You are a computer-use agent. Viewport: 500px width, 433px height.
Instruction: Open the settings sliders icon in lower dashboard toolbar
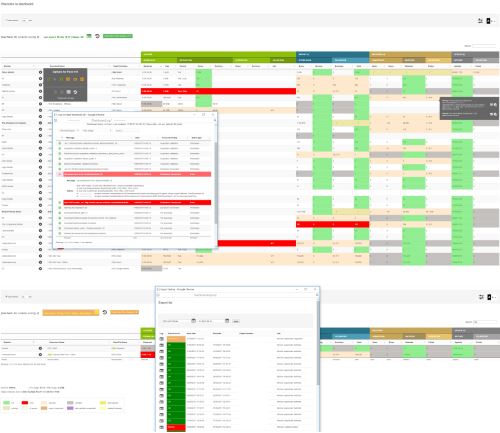pos(481,297)
